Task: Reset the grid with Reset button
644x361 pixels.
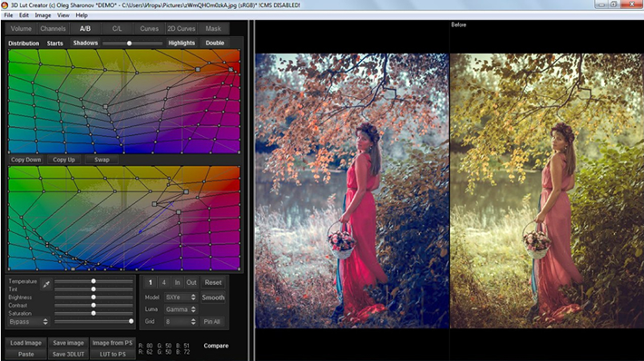Action: pyautogui.click(x=213, y=283)
